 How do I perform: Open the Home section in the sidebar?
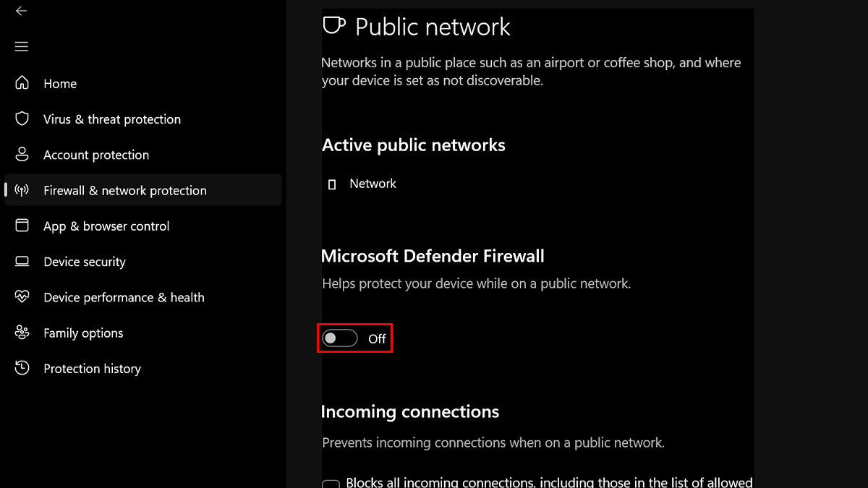click(x=59, y=83)
